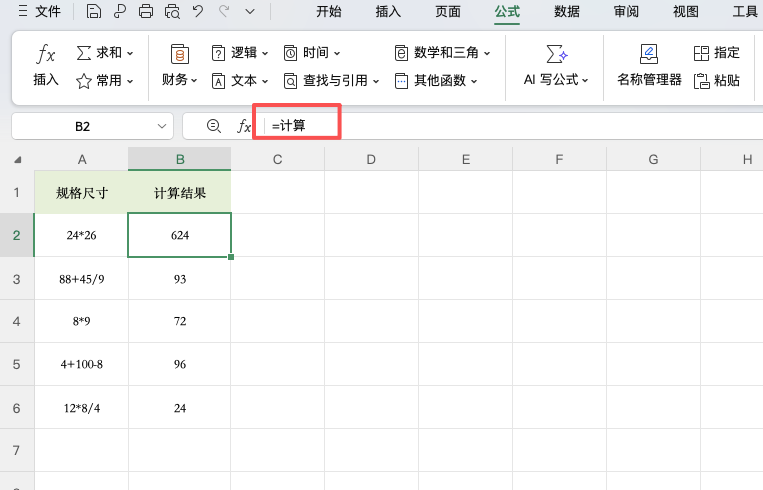Image resolution: width=763 pixels, height=490 pixels.
Task: Click the export/share icon next to Save
Action: [119, 11]
